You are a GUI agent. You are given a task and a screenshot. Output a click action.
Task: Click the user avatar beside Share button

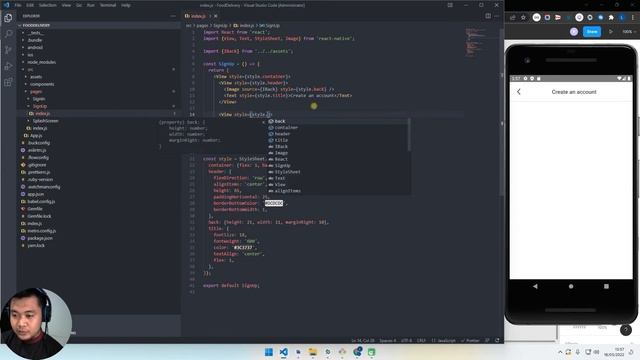tap(574, 31)
